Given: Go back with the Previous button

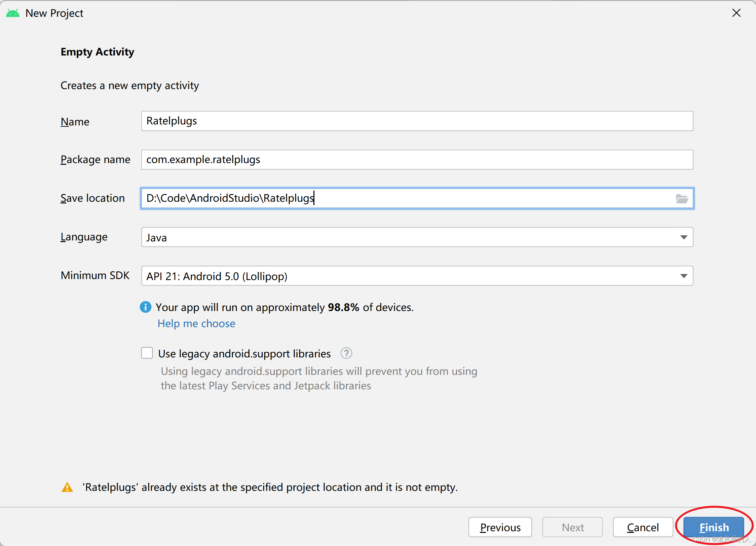Looking at the screenshot, I should pos(500,527).
